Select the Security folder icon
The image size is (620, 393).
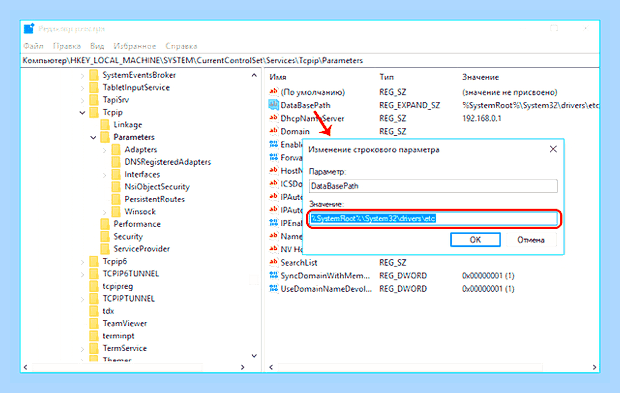(x=105, y=236)
